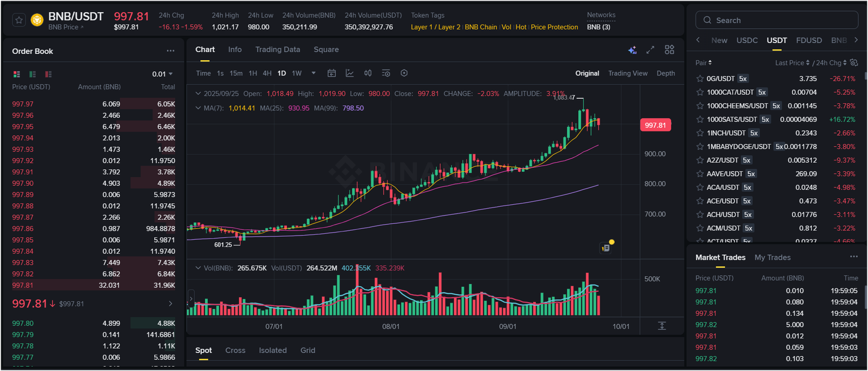Open the AI chart assistant icon
868x371 pixels.
click(x=632, y=50)
